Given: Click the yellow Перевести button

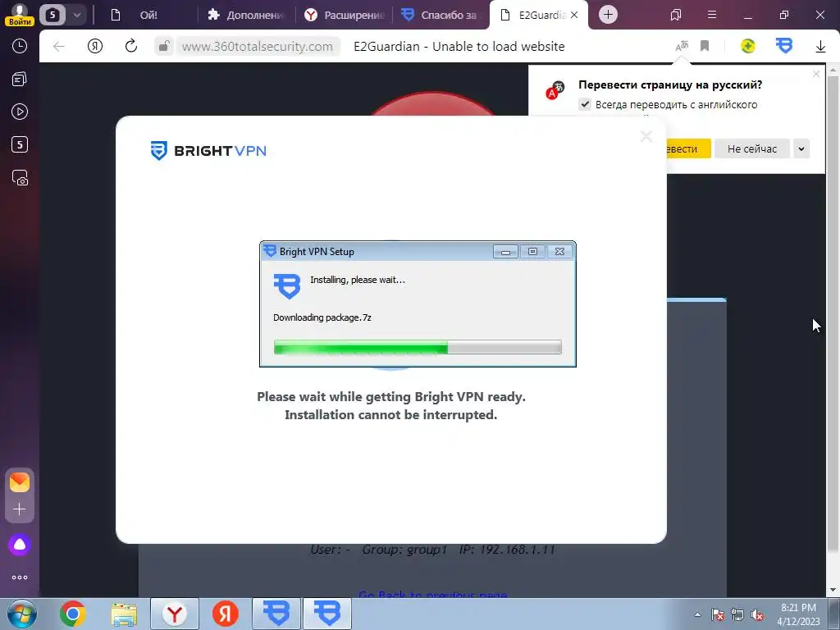Looking at the screenshot, I should tap(688, 149).
